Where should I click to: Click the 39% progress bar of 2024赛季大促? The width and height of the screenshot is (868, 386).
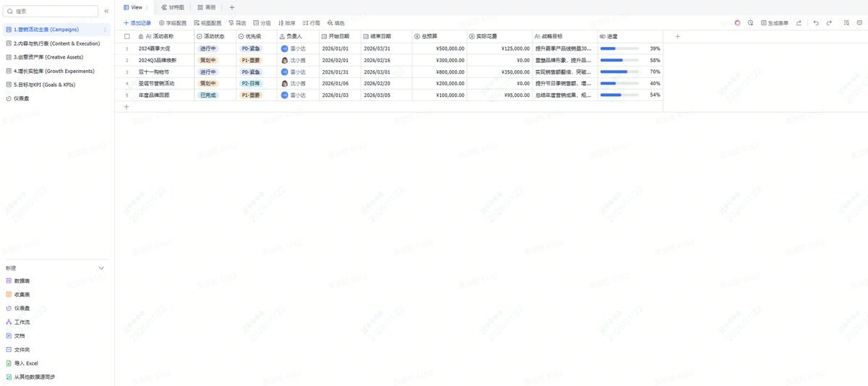619,48
